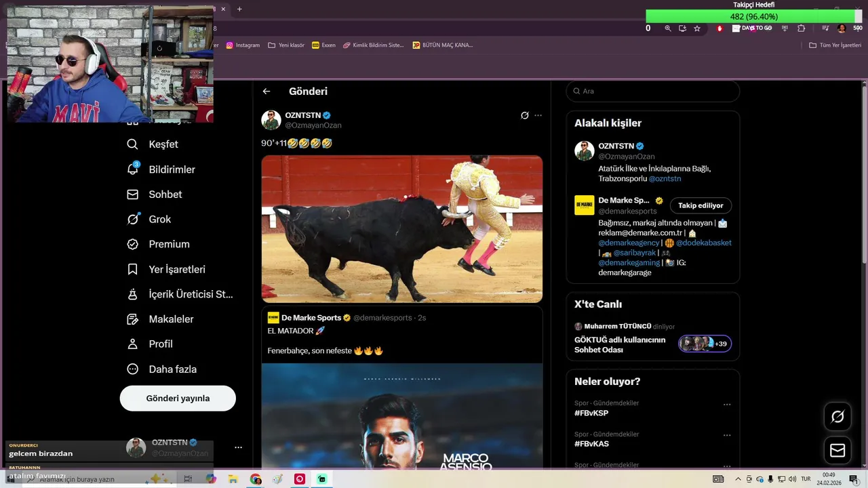The height and width of the screenshot is (488, 868).
Task: Open account menu dots beside OZNTSTN bottom-left
Action: point(238,447)
